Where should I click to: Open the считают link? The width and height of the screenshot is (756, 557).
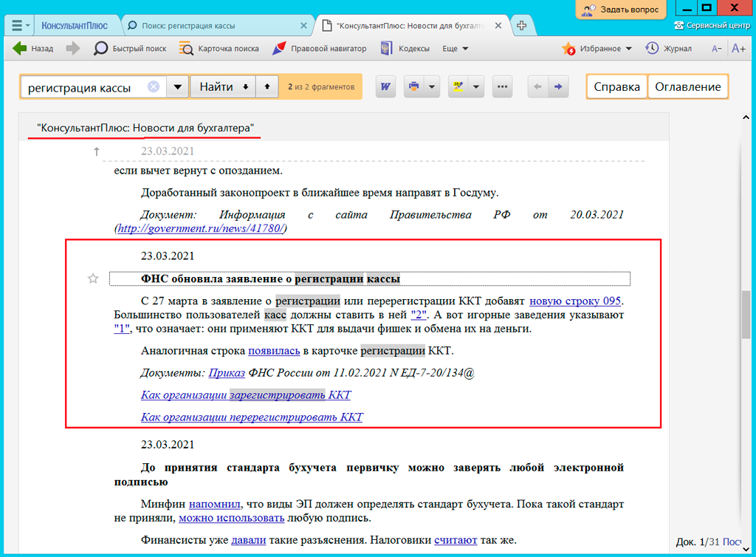(x=456, y=540)
